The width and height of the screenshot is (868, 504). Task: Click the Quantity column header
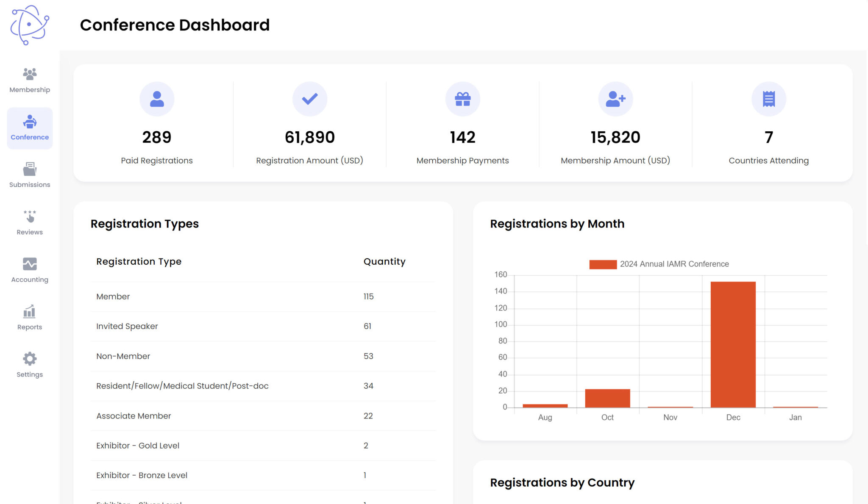[384, 261]
